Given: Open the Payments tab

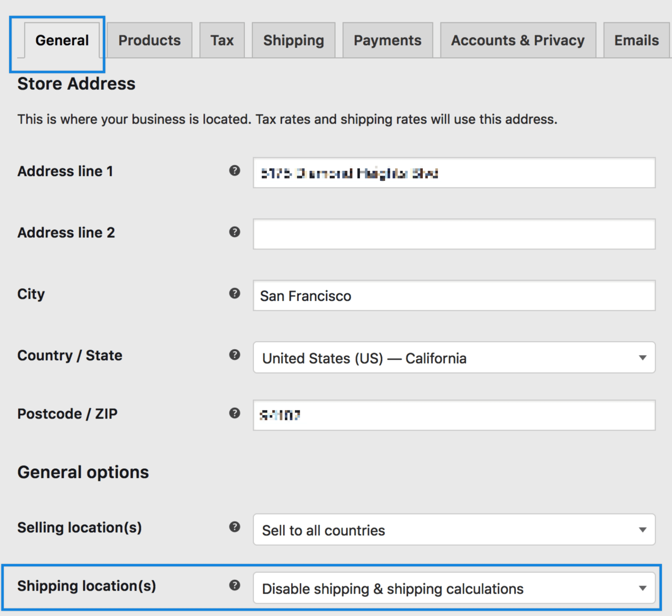Looking at the screenshot, I should coord(388,40).
